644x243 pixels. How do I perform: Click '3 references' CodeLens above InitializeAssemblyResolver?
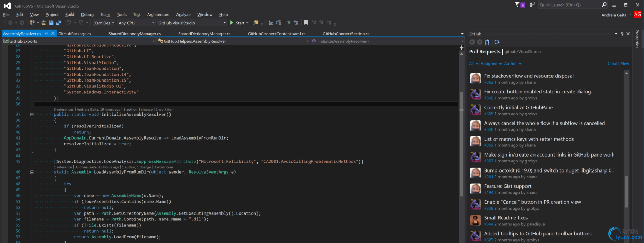64,109
